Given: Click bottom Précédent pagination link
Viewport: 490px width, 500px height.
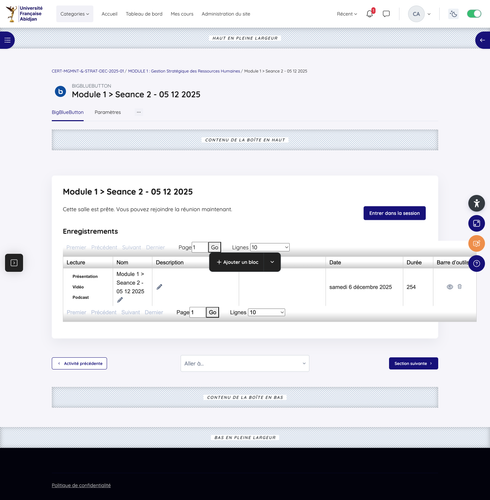Looking at the screenshot, I should [x=104, y=312].
